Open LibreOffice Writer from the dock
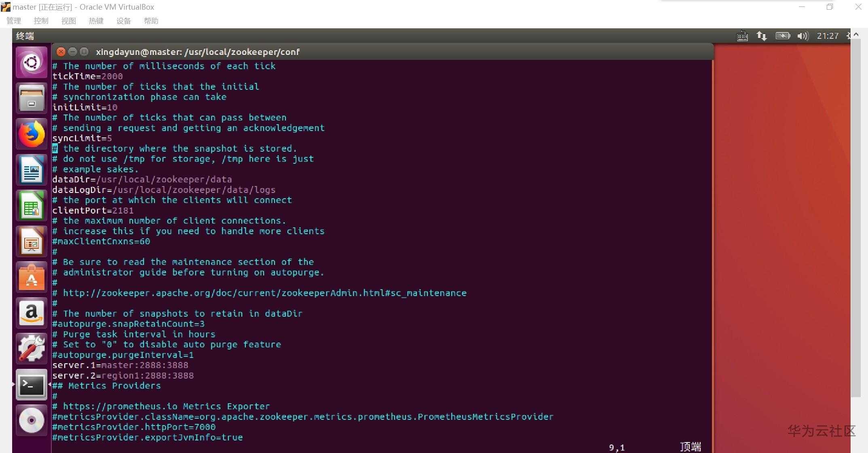 32,170
